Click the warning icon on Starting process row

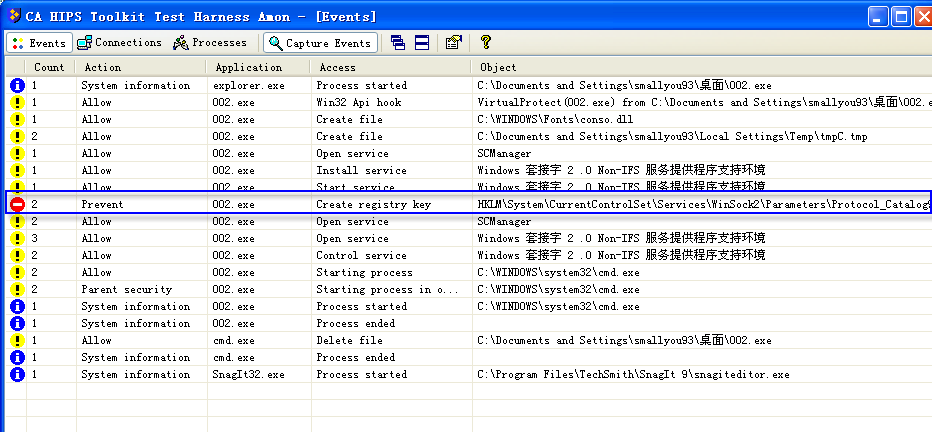[x=17, y=273]
